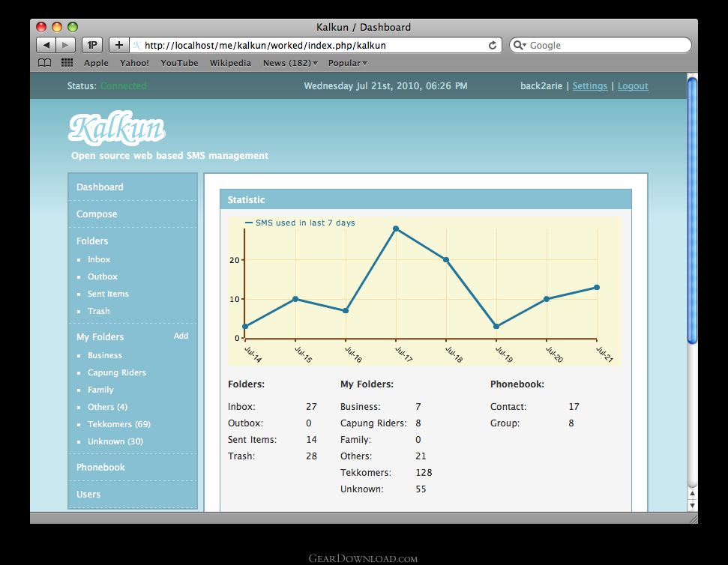This screenshot has width=728, height=565.
Task: Open the Trash folder
Action: [x=99, y=311]
